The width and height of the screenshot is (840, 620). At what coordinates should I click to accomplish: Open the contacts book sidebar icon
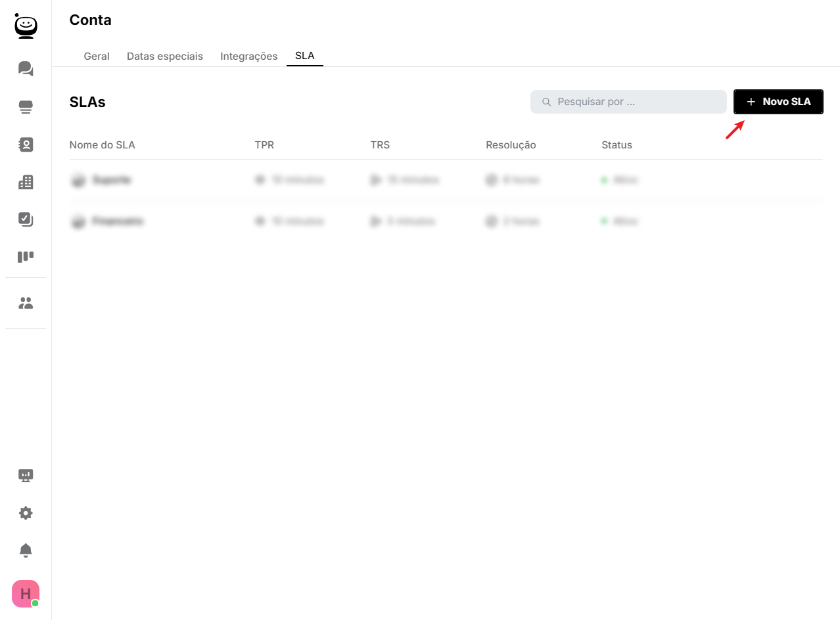pyautogui.click(x=26, y=145)
